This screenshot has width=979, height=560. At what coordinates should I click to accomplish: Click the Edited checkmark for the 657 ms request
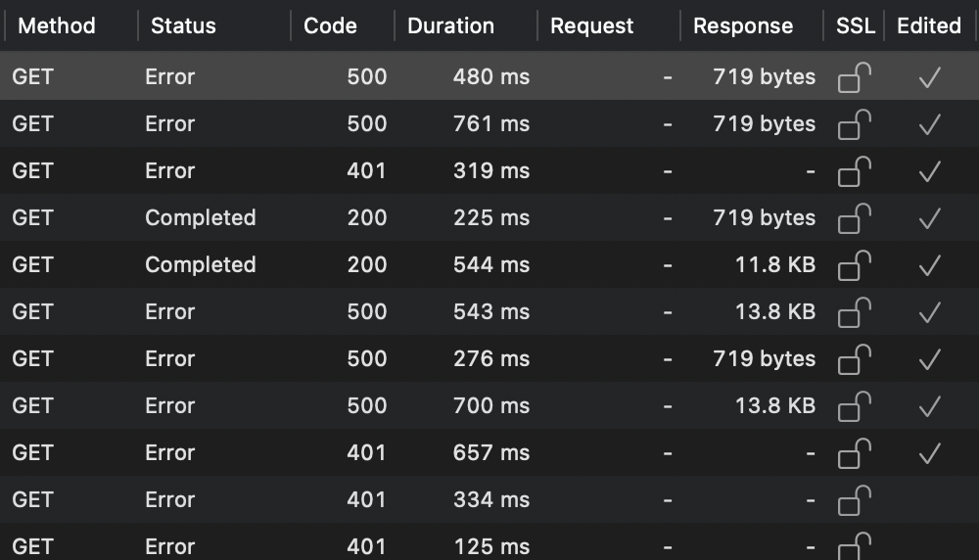click(x=929, y=453)
